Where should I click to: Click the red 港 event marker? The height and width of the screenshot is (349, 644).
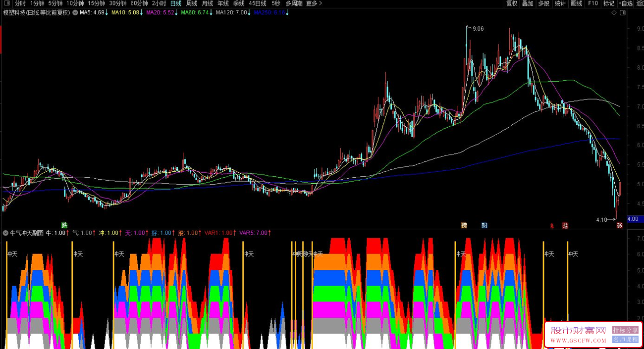pyautogui.click(x=565, y=225)
